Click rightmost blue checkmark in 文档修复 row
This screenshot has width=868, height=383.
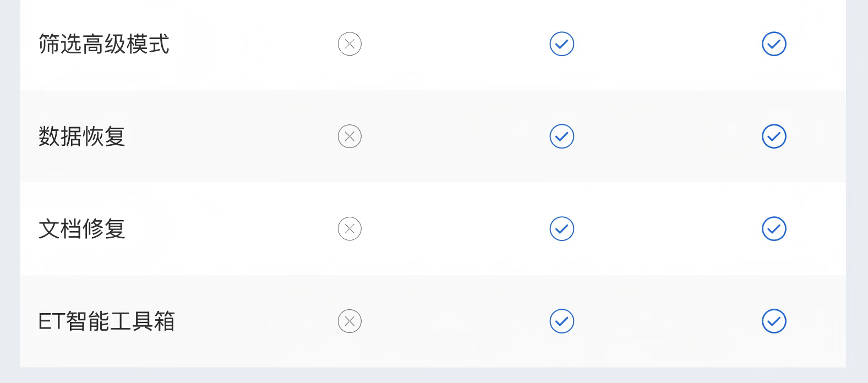point(774,229)
